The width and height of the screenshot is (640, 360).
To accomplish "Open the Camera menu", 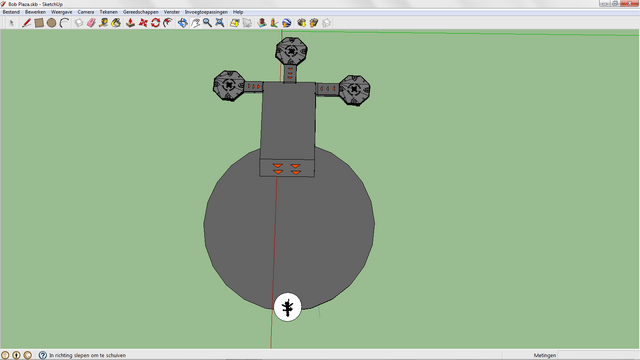I will coord(86,12).
